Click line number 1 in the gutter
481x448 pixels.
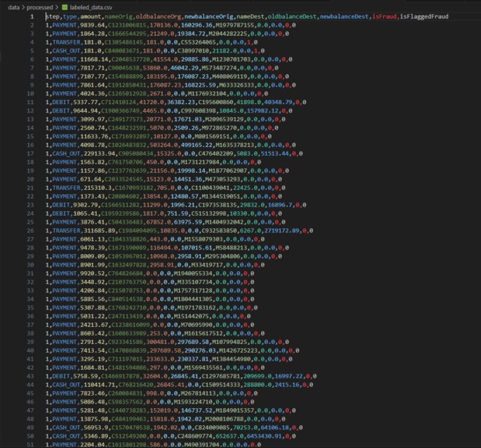(32, 16)
